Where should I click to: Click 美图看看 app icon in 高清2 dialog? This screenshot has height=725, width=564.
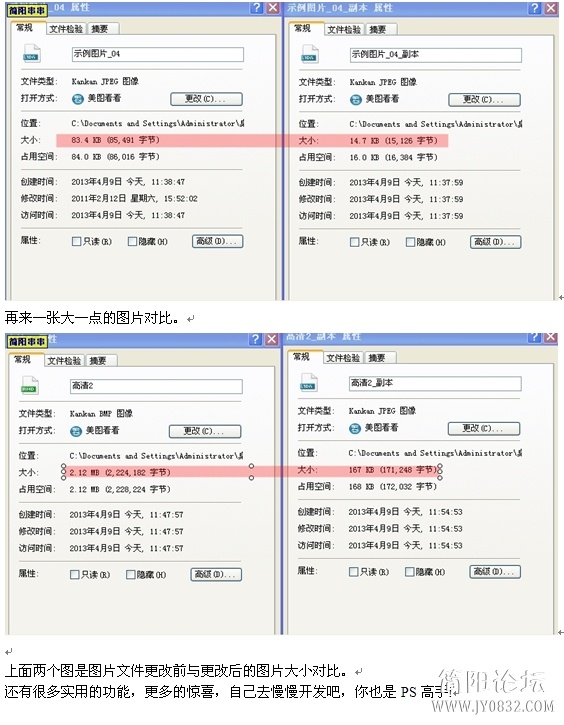tap(75, 431)
